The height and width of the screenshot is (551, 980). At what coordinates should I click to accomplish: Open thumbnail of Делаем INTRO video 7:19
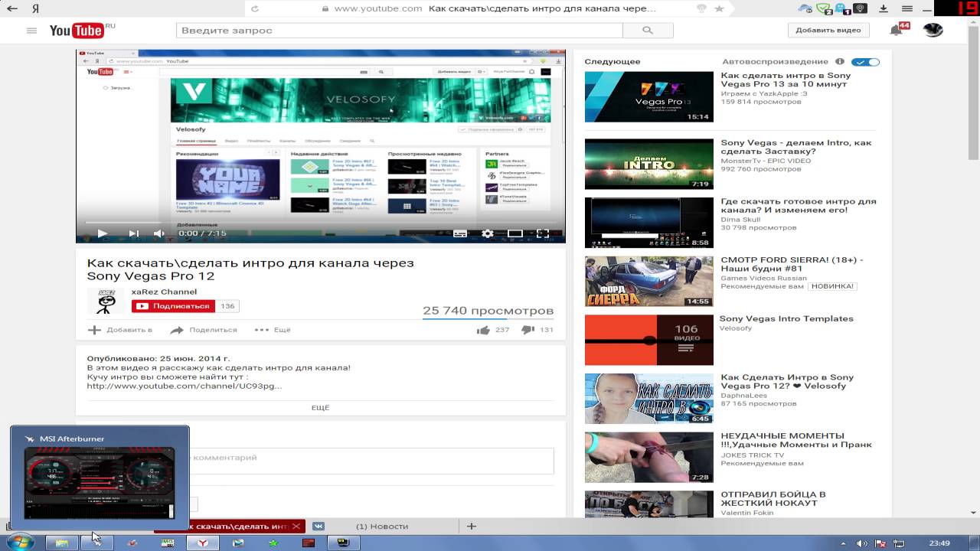648,164
